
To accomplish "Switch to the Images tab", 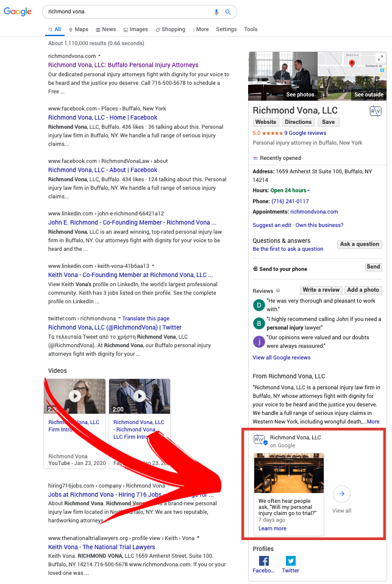I will coord(136,29).
